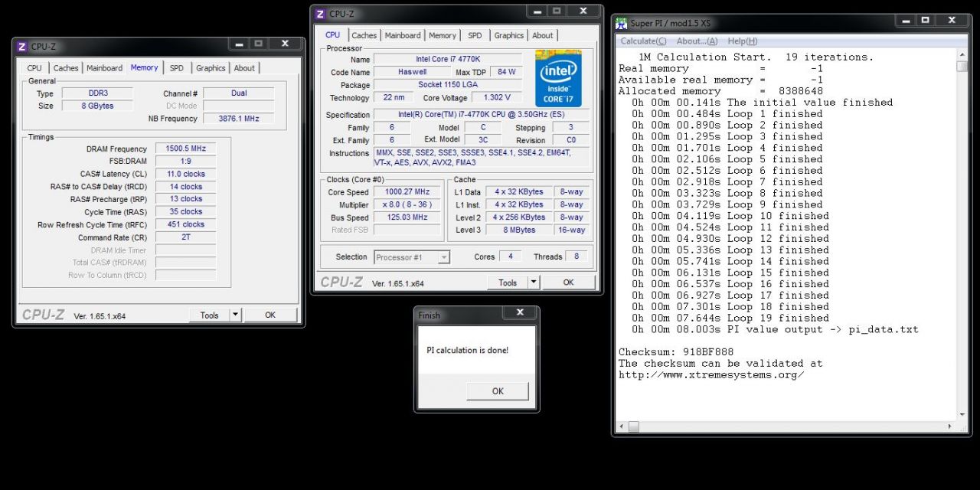Switch to the SPD tab beside the active Memory tab
This screenshot has height=490, width=980.
(x=176, y=68)
